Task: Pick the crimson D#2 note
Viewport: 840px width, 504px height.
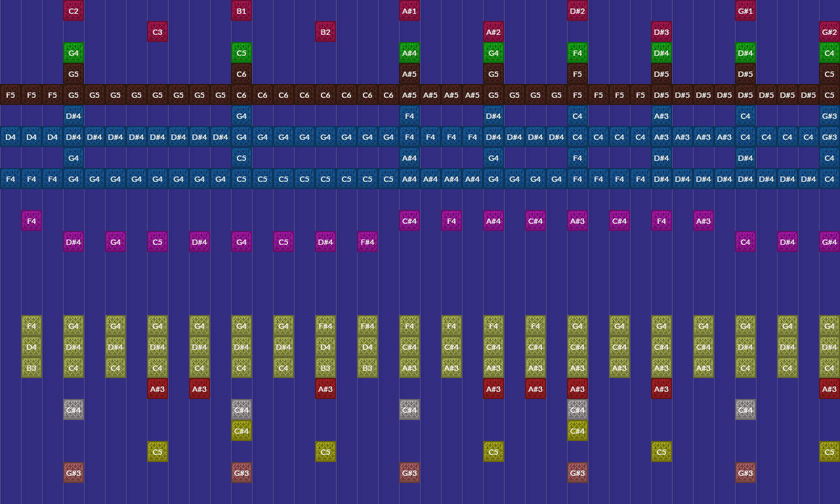Action: tap(577, 11)
